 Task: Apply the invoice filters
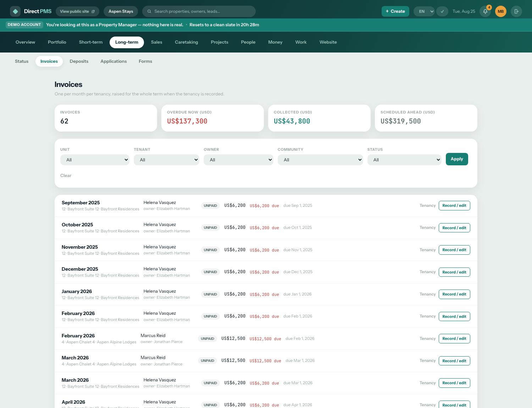pyautogui.click(x=457, y=159)
